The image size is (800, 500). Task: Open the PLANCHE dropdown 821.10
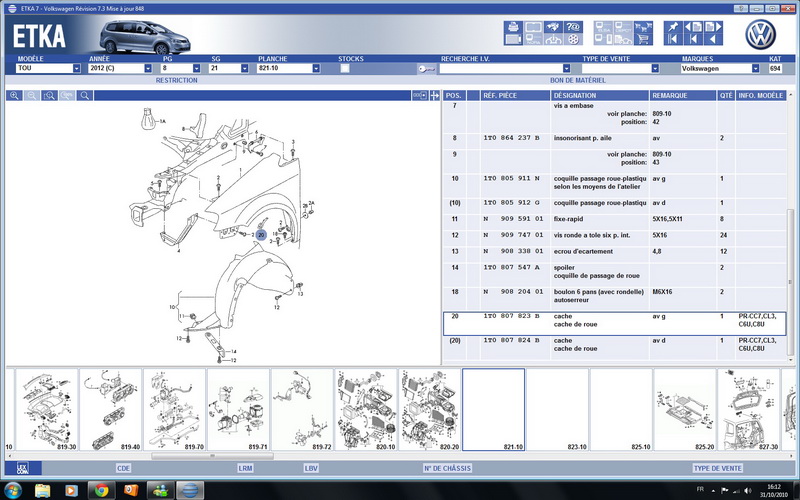tap(316, 68)
